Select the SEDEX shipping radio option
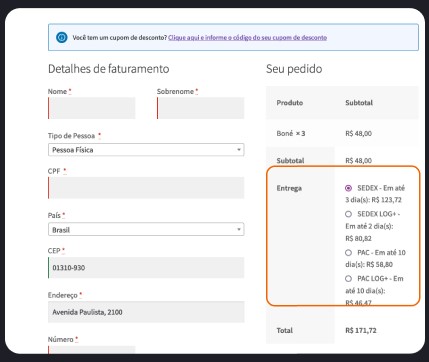Viewport: 429px width, 362px height. coord(348,188)
